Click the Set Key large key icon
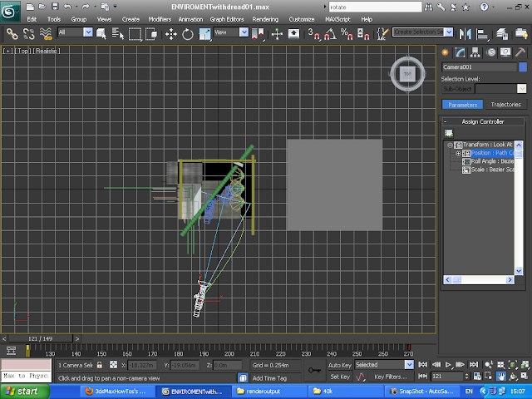 click(314, 370)
